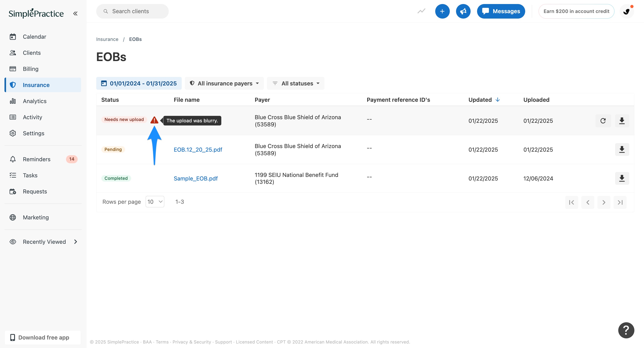Open Messages
Screen dimensions: 644x348
[501, 11]
